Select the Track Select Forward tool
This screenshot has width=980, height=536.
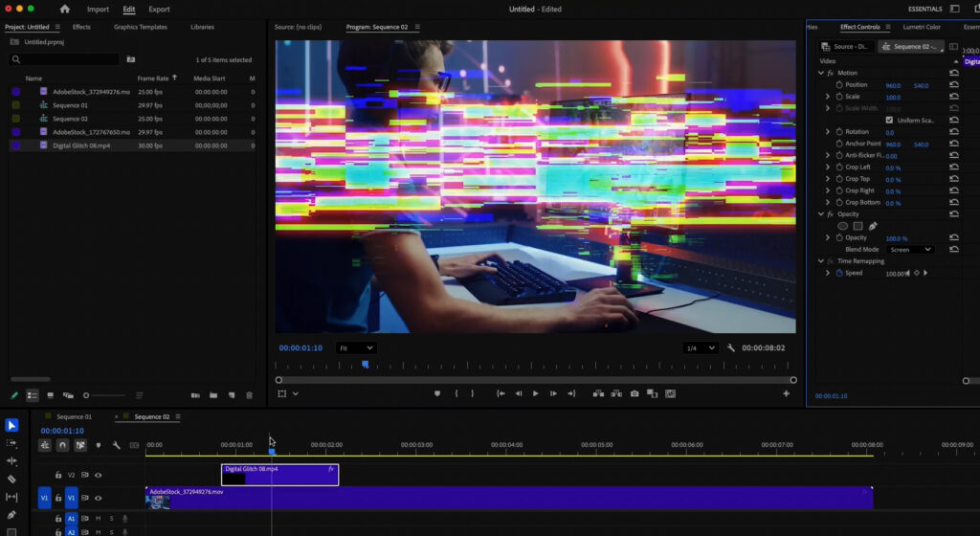tap(11, 443)
